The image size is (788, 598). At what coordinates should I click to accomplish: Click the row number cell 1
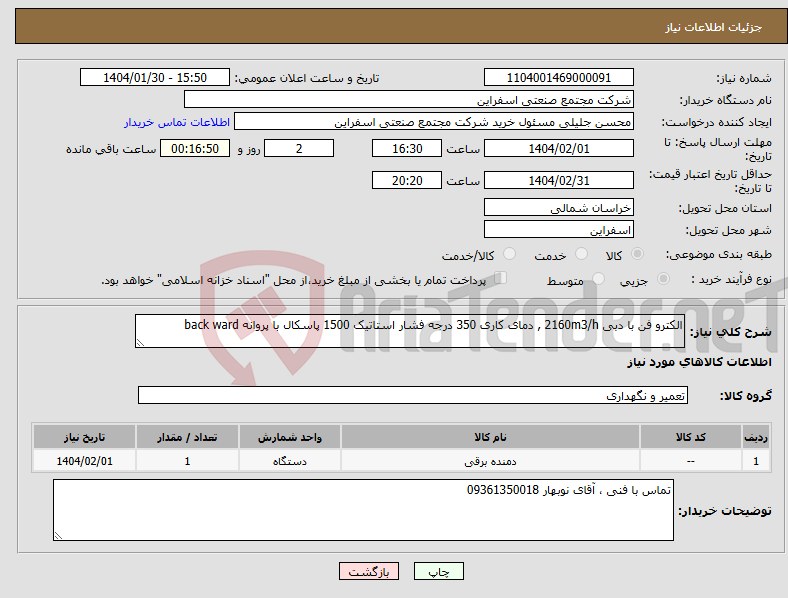[x=756, y=461]
